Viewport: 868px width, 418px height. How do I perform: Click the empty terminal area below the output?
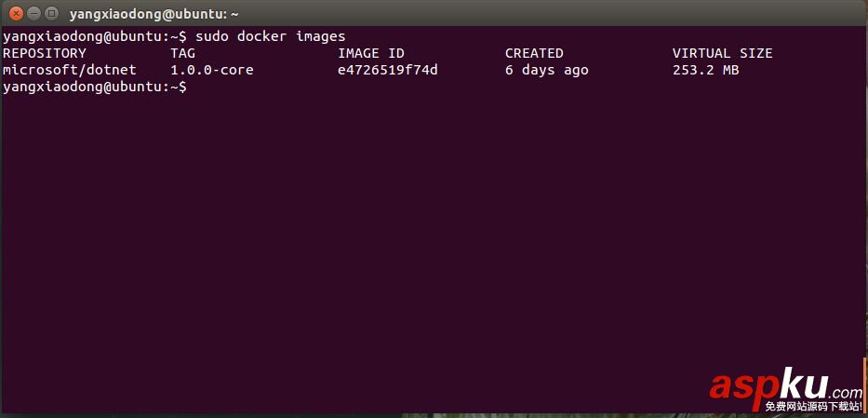(419, 233)
